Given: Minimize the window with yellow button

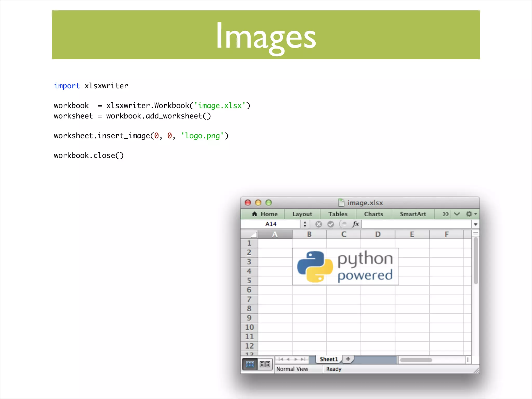Looking at the screenshot, I should point(258,203).
